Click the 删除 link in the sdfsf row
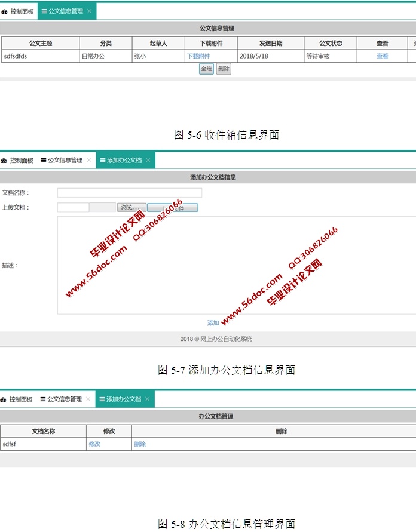Viewport: 416px width, 532px height. pyautogui.click(x=140, y=444)
